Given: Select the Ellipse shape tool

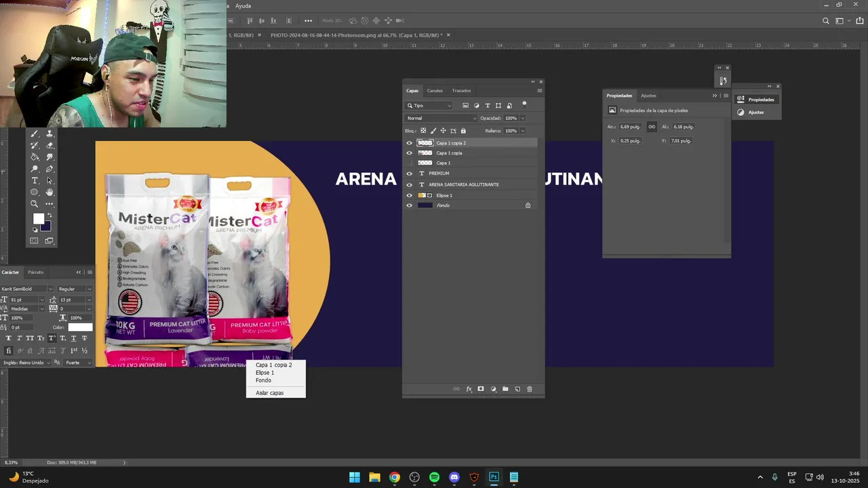Looking at the screenshot, I should (35, 192).
